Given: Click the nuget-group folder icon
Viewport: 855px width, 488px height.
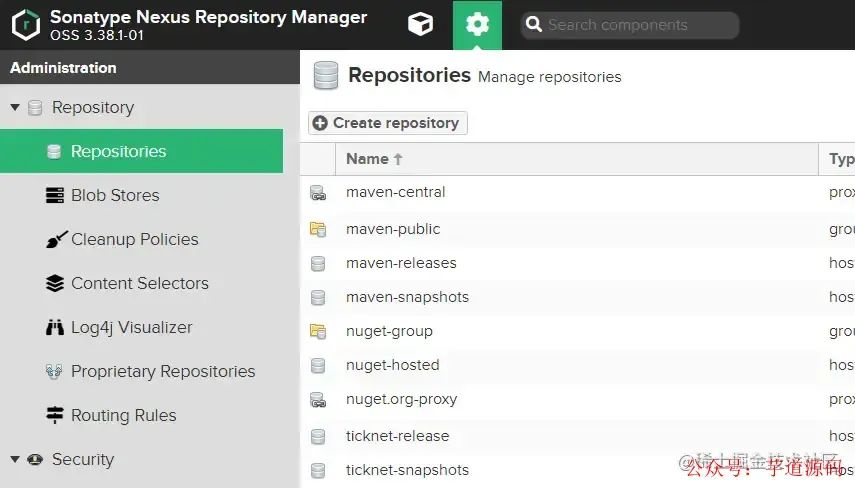Looking at the screenshot, I should pyautogui.click(x=318, y=331).
